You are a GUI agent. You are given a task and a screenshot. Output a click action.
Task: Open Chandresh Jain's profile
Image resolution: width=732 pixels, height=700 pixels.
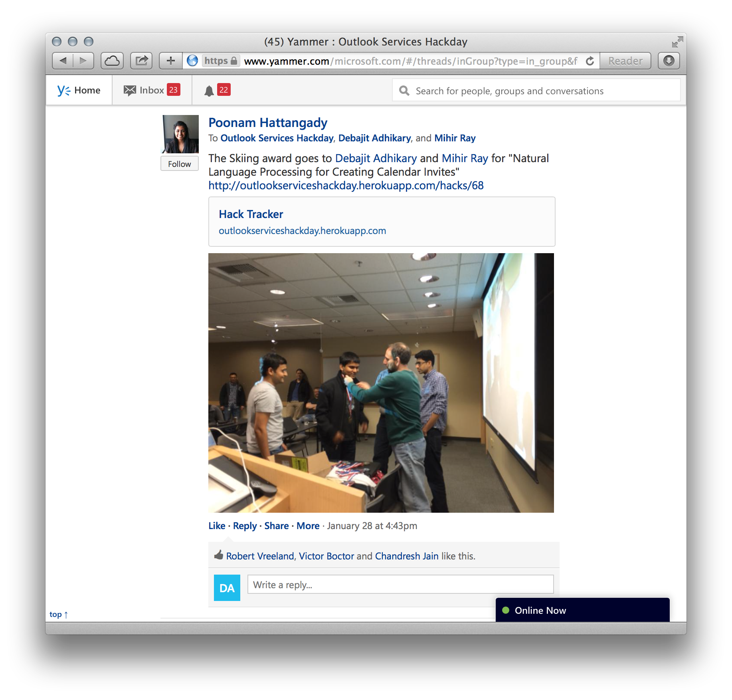pos(407,556)
